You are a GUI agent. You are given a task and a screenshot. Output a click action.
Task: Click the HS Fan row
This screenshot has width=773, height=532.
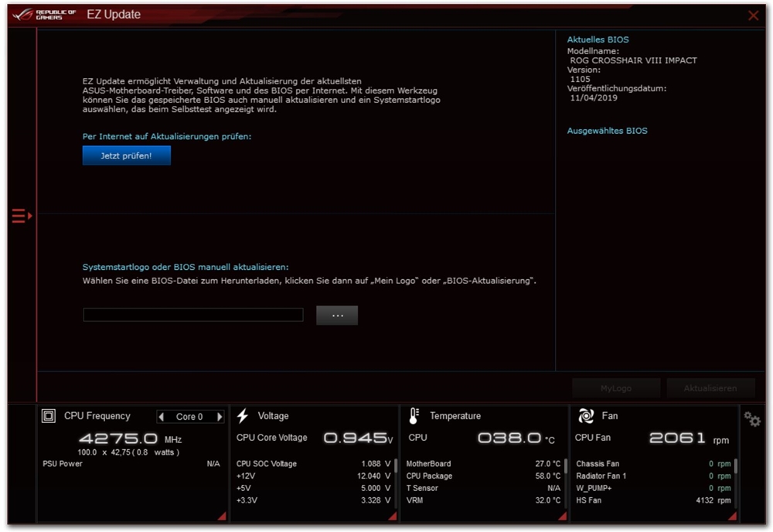(x=653, y=500)
